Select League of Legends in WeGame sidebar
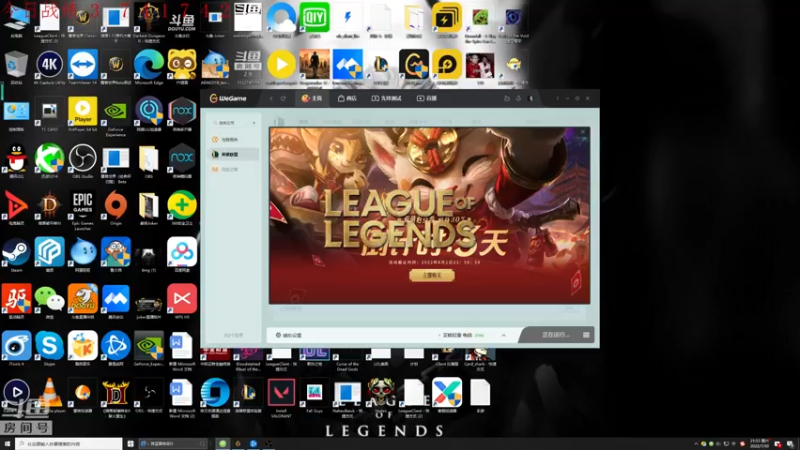The height and width of the screenshot is (450, 800). pos(234,154)
